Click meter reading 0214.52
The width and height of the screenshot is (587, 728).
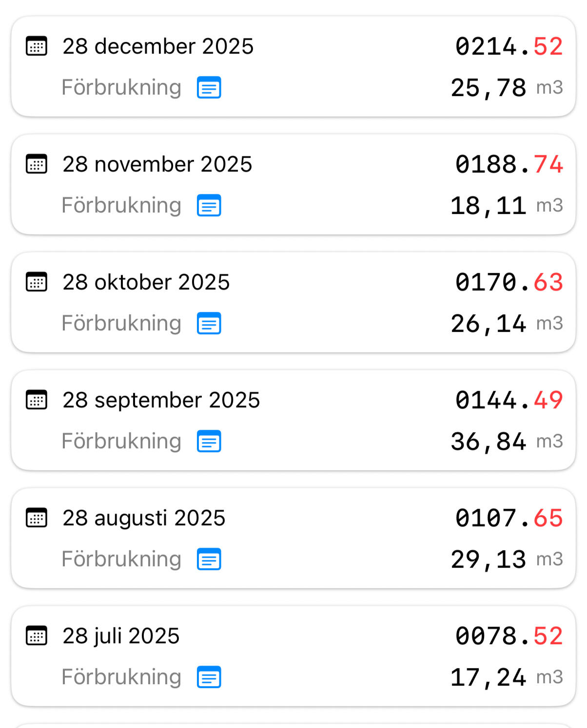point(509,46)
